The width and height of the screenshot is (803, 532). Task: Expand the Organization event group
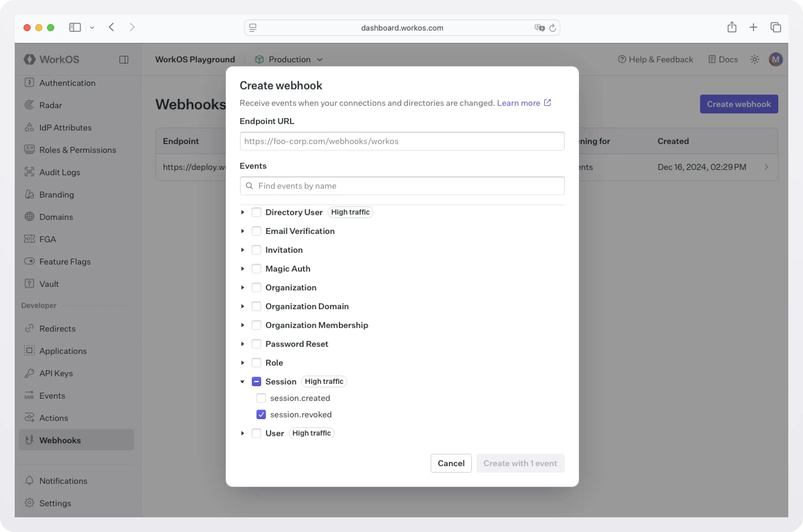point(242,287)
